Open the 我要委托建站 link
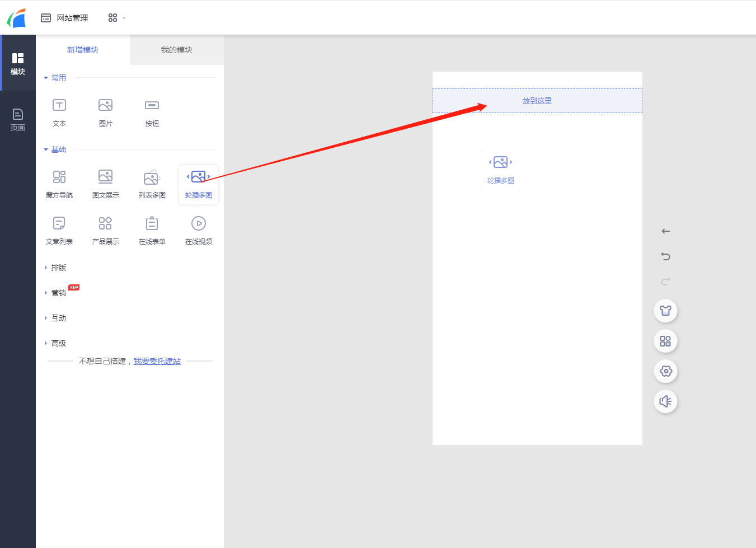Screen dimensions: 756x548 (x=157, y=361)
